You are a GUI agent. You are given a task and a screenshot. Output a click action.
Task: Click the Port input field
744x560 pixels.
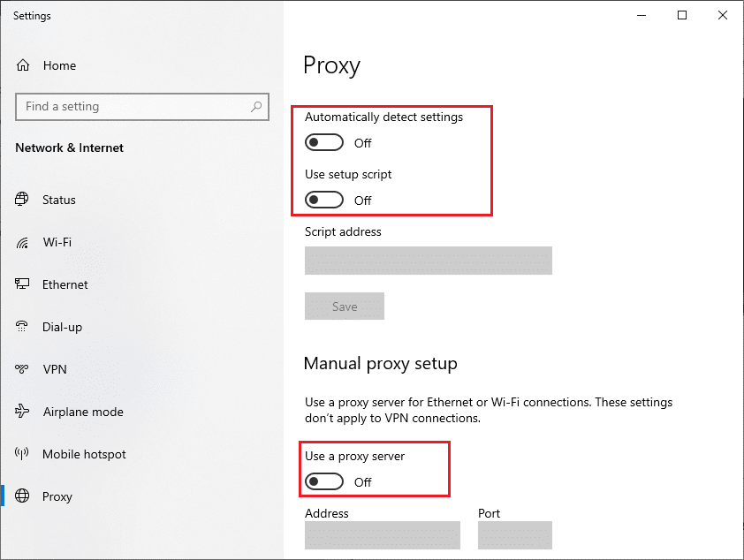click(514, 535)
